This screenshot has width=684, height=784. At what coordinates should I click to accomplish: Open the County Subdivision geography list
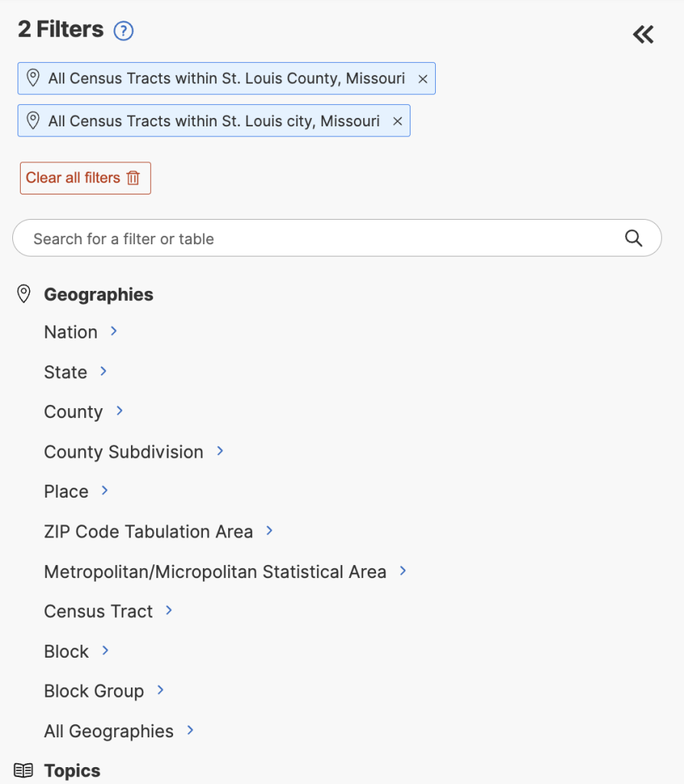124,452
